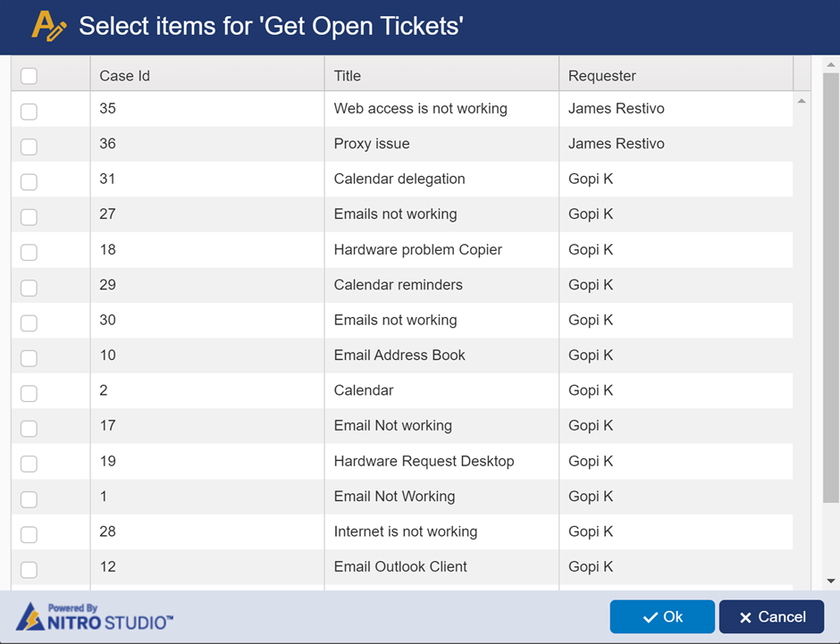Select the row for 'Hardware problem Copier'
Viewport: 840px width, 644px height.
[x=402, y=251]
